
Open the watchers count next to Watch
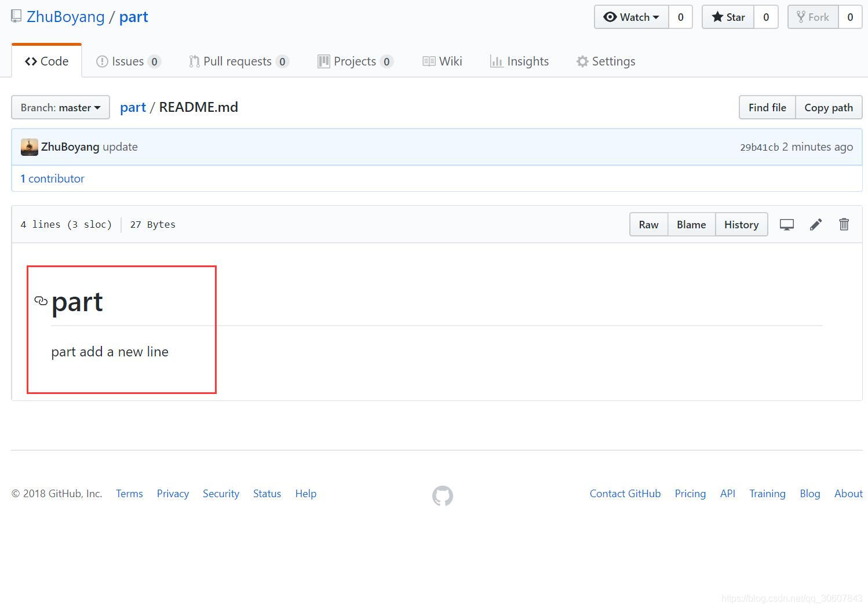pos(681,17)
